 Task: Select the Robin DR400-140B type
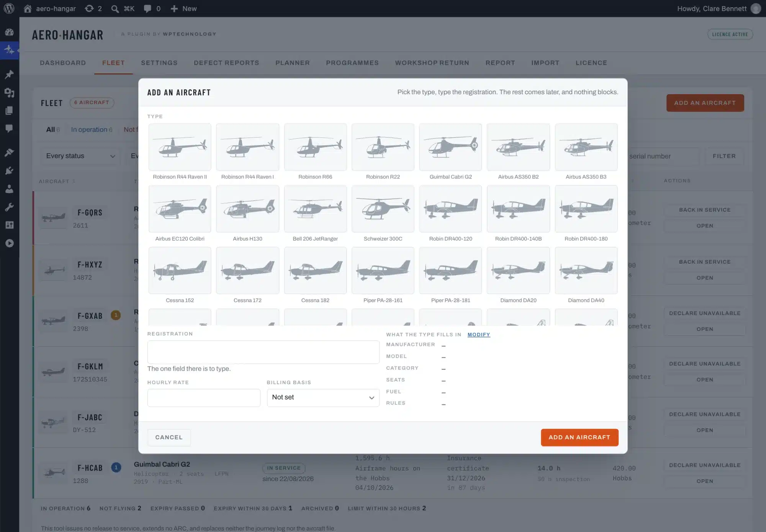coord(518,214)
